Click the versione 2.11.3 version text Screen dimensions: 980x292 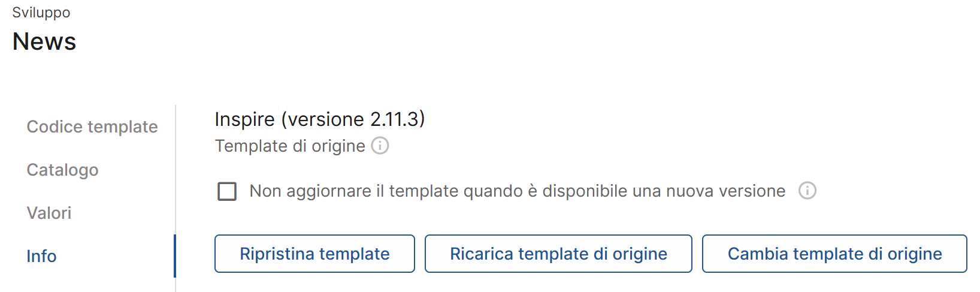point(353,119)
